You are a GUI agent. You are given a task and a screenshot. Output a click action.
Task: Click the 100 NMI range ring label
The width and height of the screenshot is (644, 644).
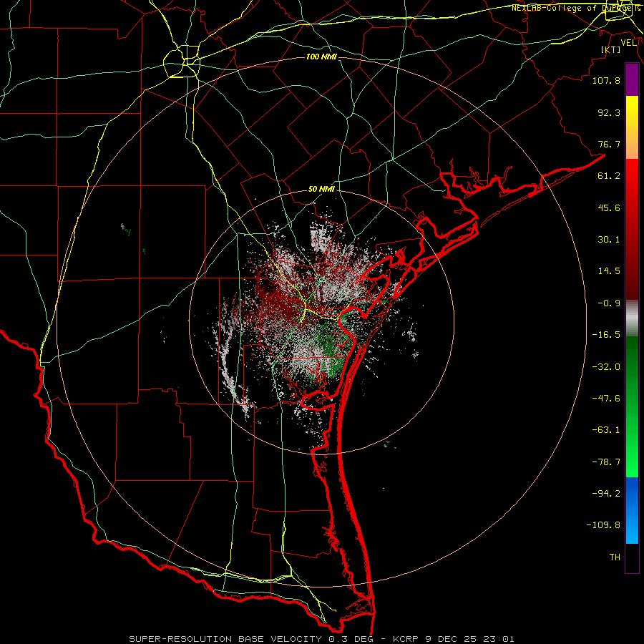(x=321, y=57)
